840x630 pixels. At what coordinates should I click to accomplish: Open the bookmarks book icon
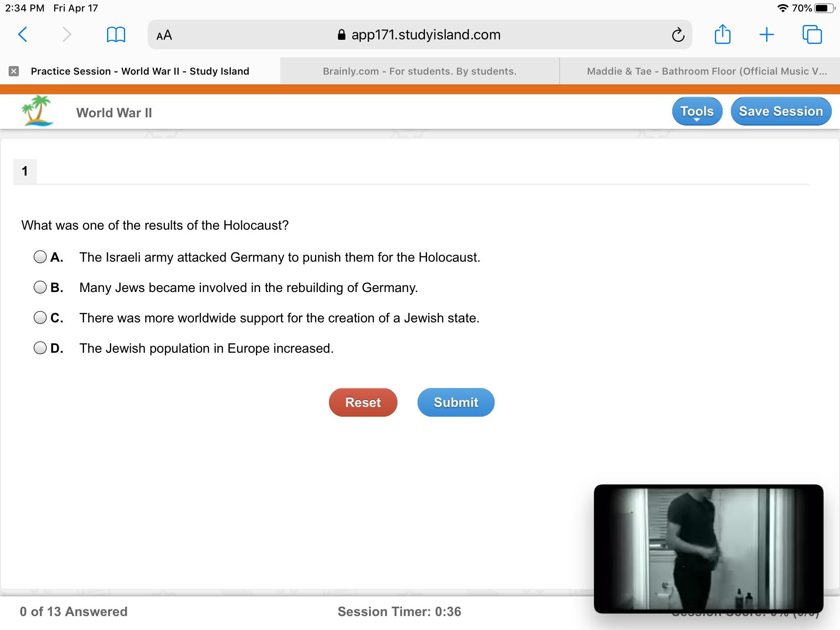[x=116, y=34]
